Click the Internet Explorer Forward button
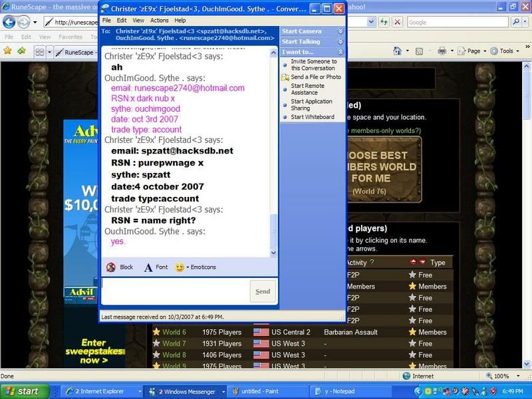This screenshot has width=532, height=399. click(23, 23)
